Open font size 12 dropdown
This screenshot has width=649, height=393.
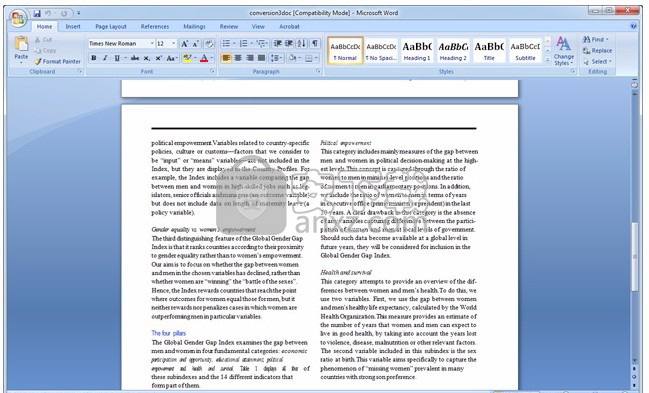coord(174,43)
